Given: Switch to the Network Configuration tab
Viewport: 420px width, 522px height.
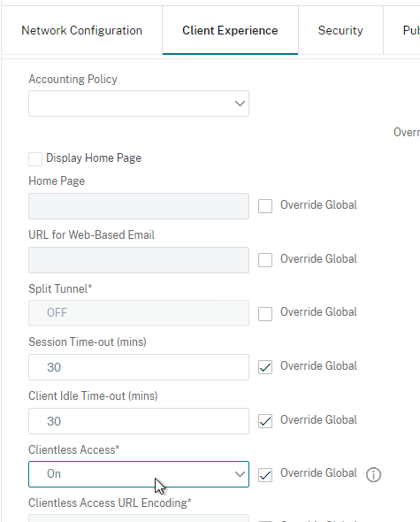Looking at the screenshot, I should pyautogui.click(x=82, y=30).
